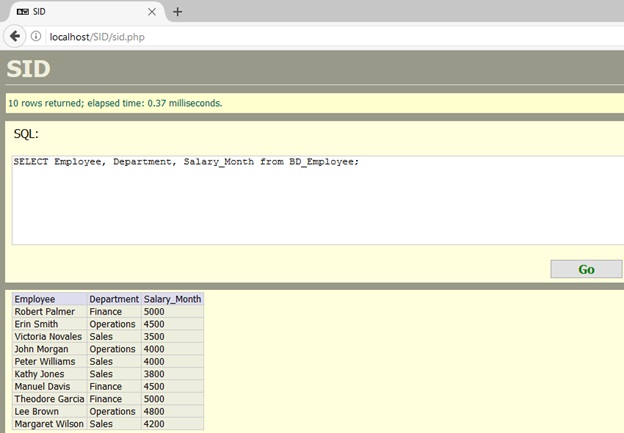The width and height of the screenshot is (624, 433).
Task: Click the SQL: label
Action: click(26, 134)
